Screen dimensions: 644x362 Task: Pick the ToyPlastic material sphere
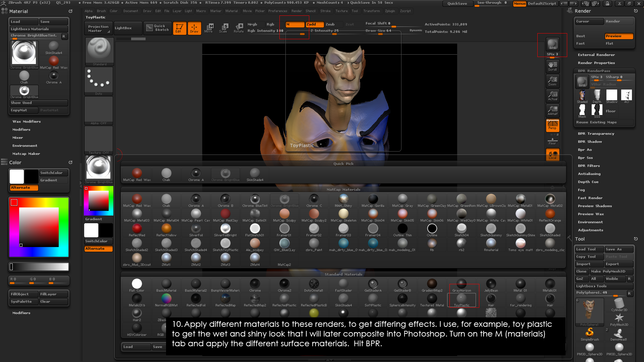pos(462,299)
